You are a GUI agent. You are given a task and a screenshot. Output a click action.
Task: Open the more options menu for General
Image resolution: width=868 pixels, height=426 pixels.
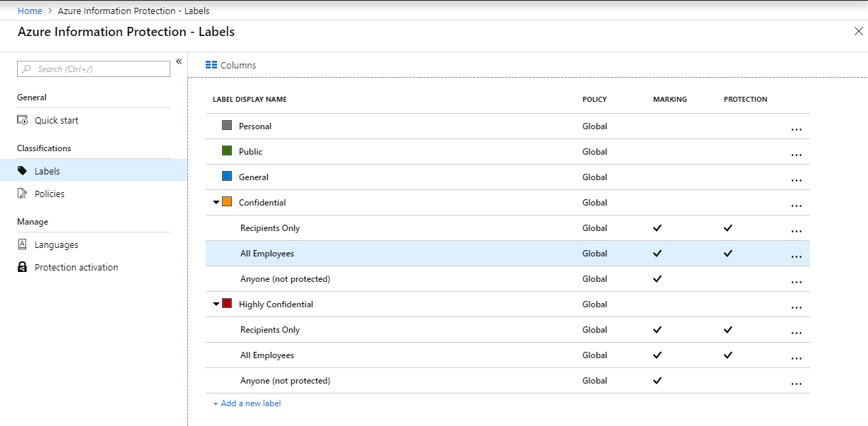[797, 180]
